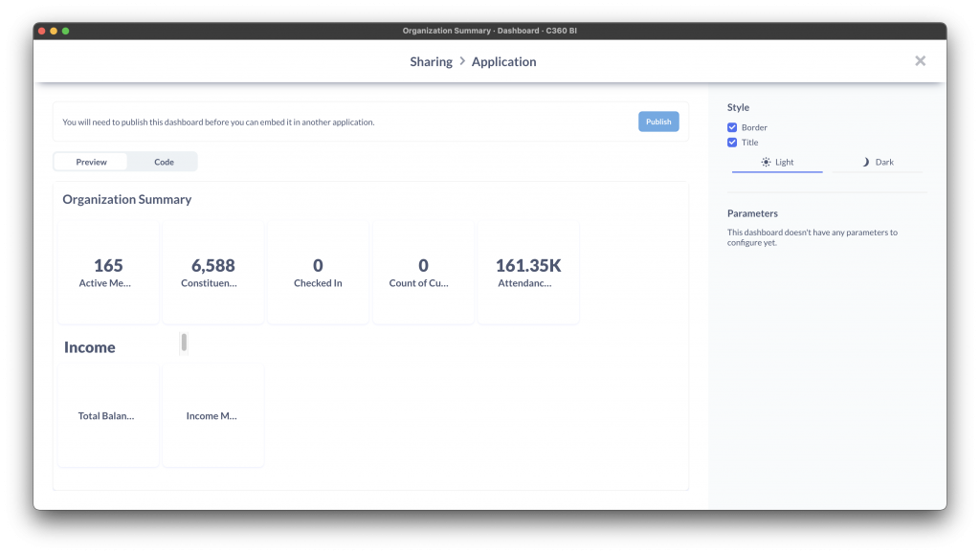
Task: Click the sun icon for Light theme
Action: (766, 162)
